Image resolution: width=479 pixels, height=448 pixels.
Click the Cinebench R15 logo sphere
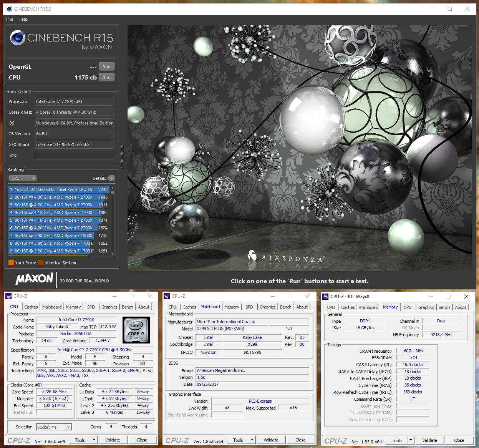[18, 38]
